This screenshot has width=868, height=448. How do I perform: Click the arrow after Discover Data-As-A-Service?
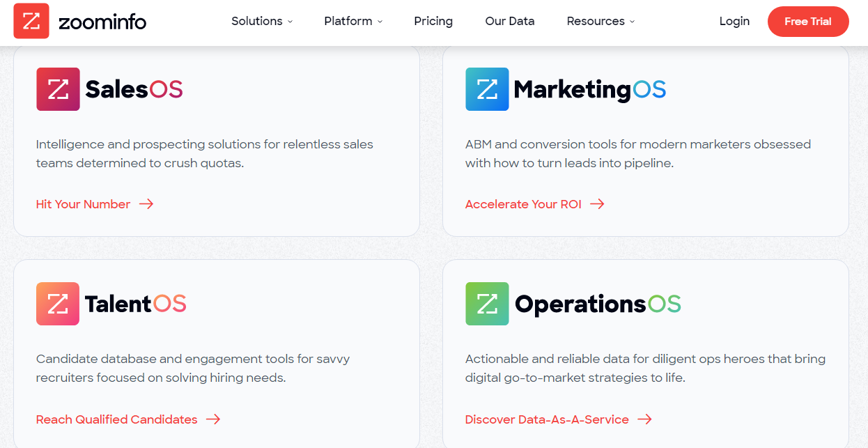(644, 419)
